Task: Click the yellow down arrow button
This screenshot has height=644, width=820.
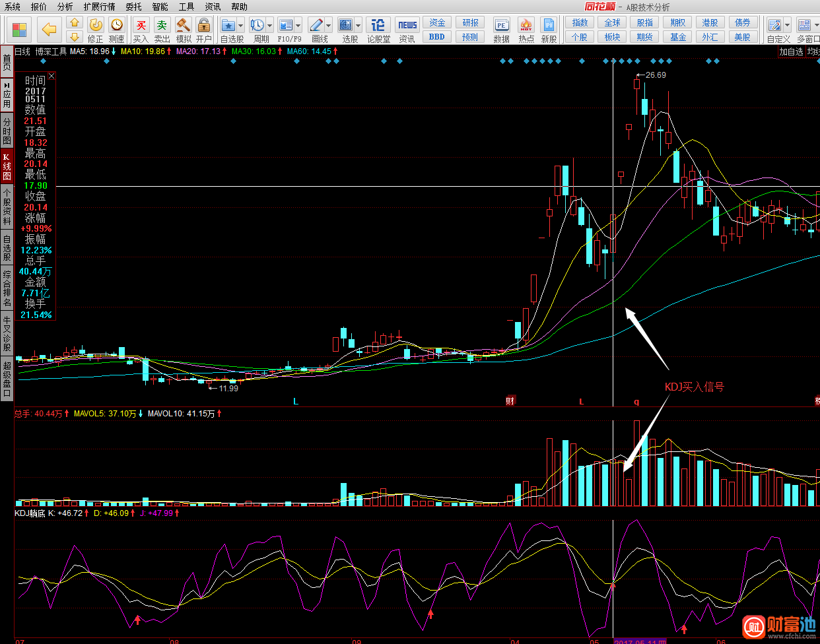Action: point(75,37)
